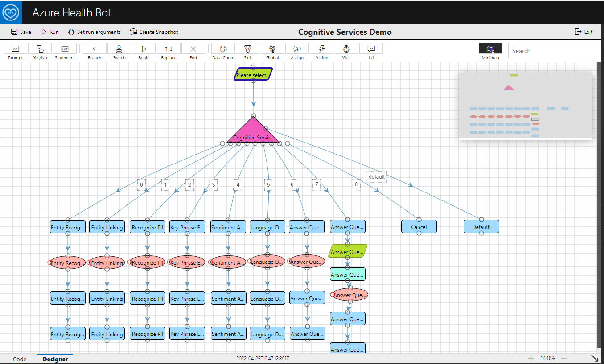Click the switch case label 8
Viewport: 604px width, 364px height.
click(356, 184)
